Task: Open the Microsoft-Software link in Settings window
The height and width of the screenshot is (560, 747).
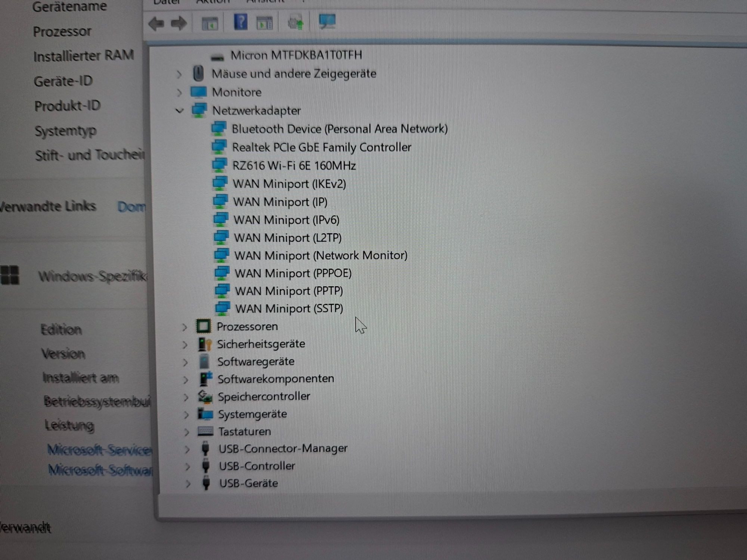Action: coord(100,470)
